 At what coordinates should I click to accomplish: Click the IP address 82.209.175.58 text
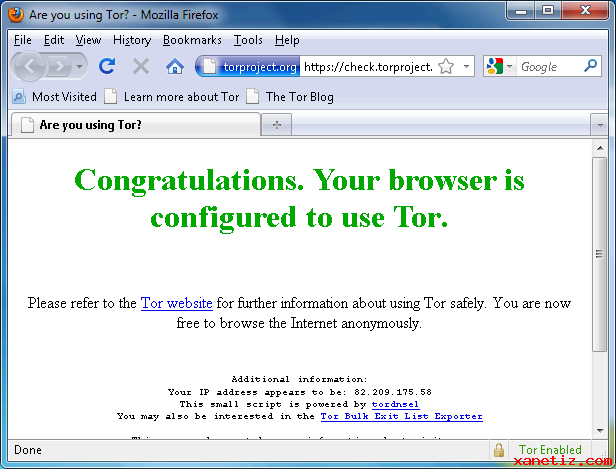coord(393,392)
